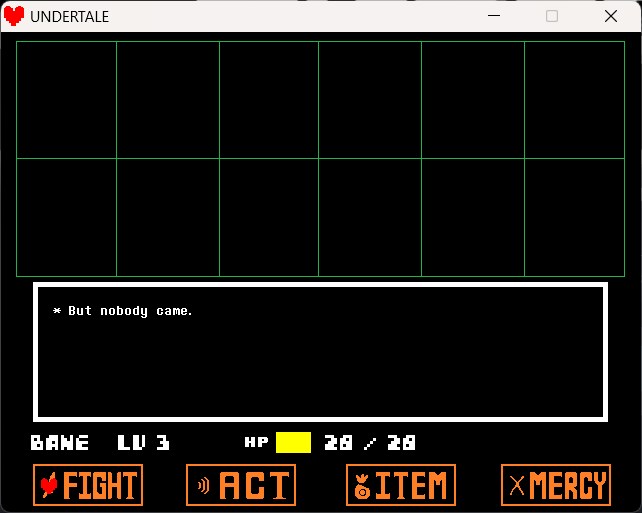Viewport: 642px width, 513px height.
Task: Click the Undertale red heart title icon
Action: point(14,16)
